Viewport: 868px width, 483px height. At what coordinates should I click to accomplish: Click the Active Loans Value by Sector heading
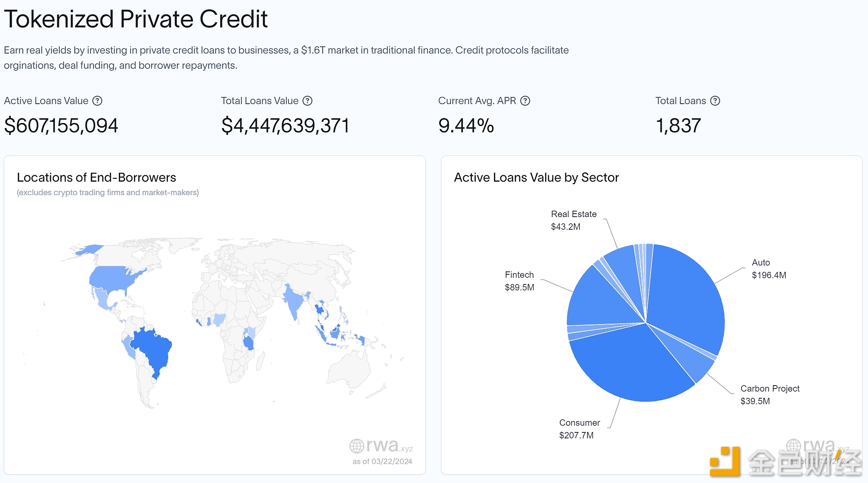pyautogui.click(x=536, y=177)
